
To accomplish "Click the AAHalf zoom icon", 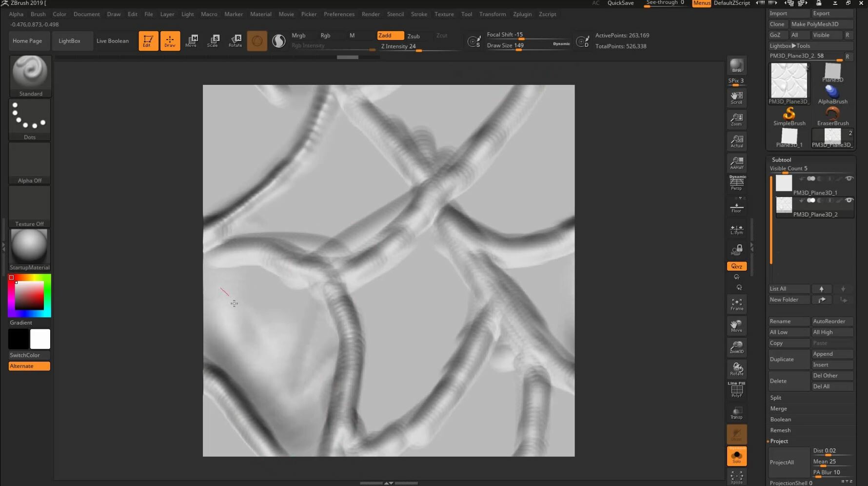I will click(x=736, y=163).
